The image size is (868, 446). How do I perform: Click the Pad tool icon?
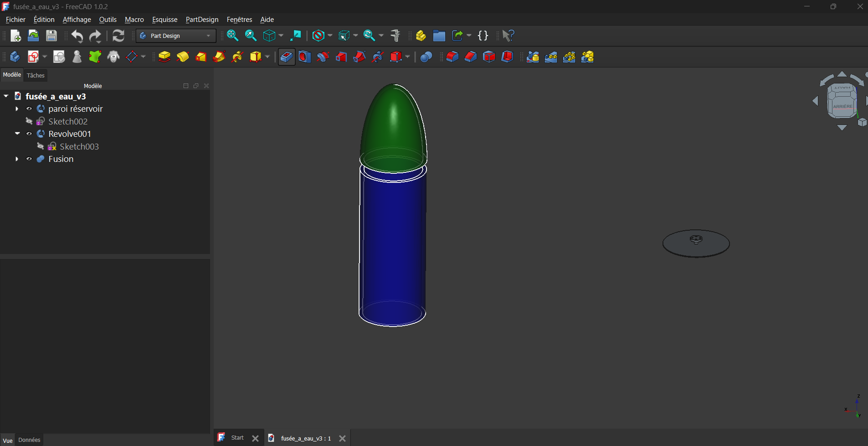(x=164, y=57)
